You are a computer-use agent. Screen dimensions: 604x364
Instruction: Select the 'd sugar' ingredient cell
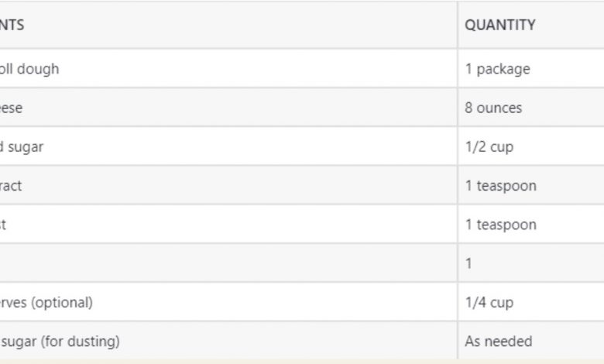tap(22, 146)
